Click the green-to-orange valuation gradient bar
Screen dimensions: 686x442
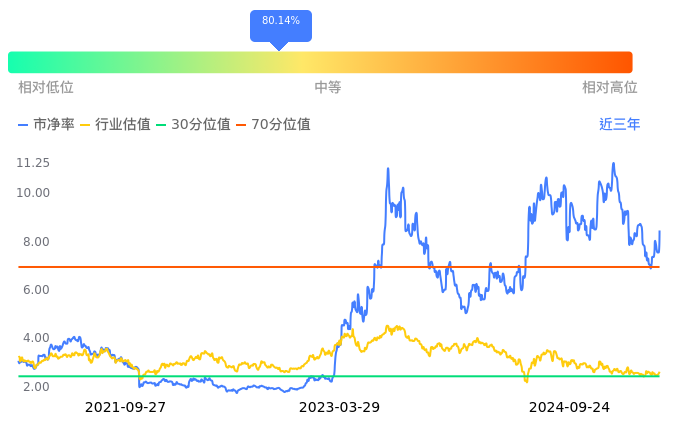tap(320, 62)
